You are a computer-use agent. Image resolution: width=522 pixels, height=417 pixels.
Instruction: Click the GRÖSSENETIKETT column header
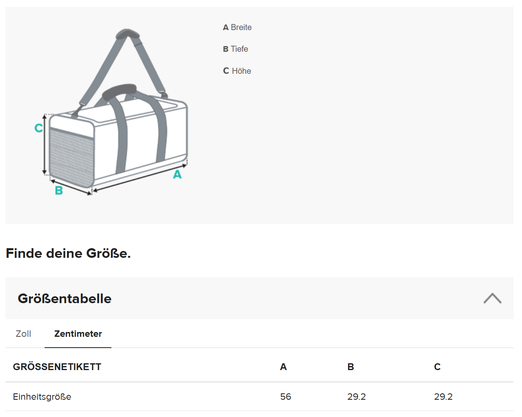tap(57, 367)
